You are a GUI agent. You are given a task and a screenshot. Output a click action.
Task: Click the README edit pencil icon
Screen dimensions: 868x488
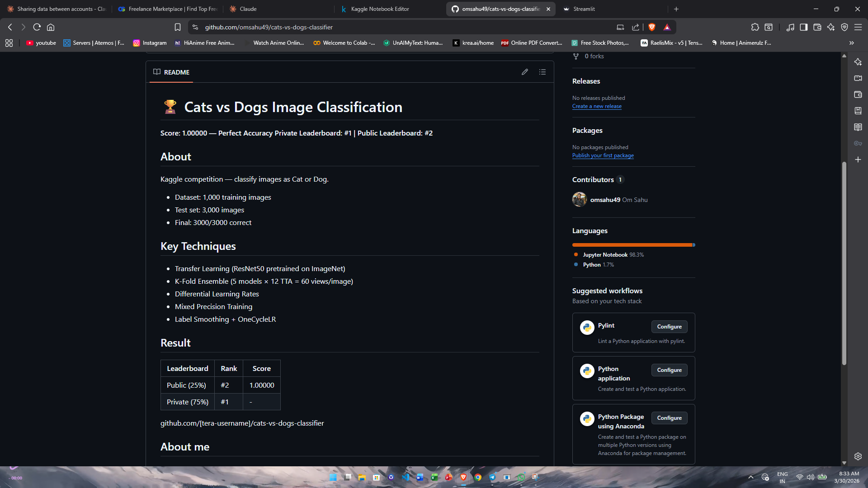(524, 72)
